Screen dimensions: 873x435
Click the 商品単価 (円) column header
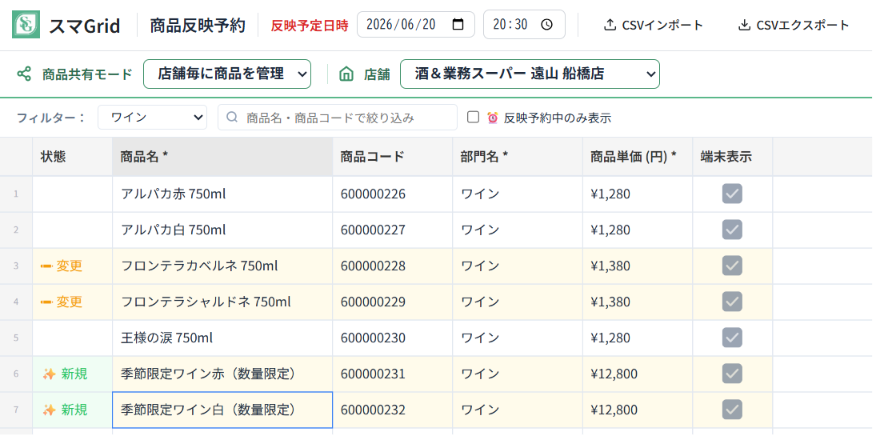(637, 157)
